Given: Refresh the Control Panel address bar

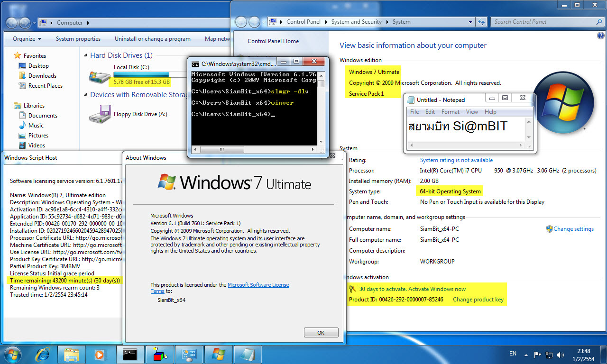Looking at the screenshot, I should pyautogui.click(x=481, y=22).
